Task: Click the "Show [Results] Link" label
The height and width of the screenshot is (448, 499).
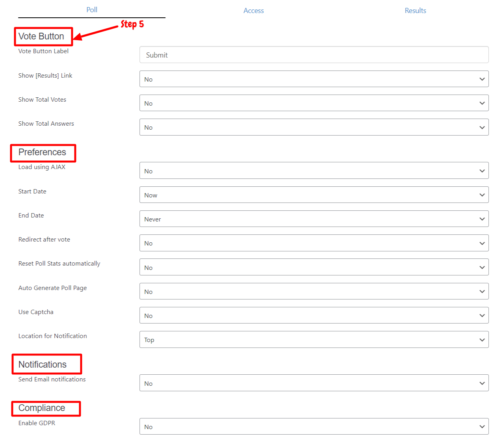Action: click(x=45, y=76)
